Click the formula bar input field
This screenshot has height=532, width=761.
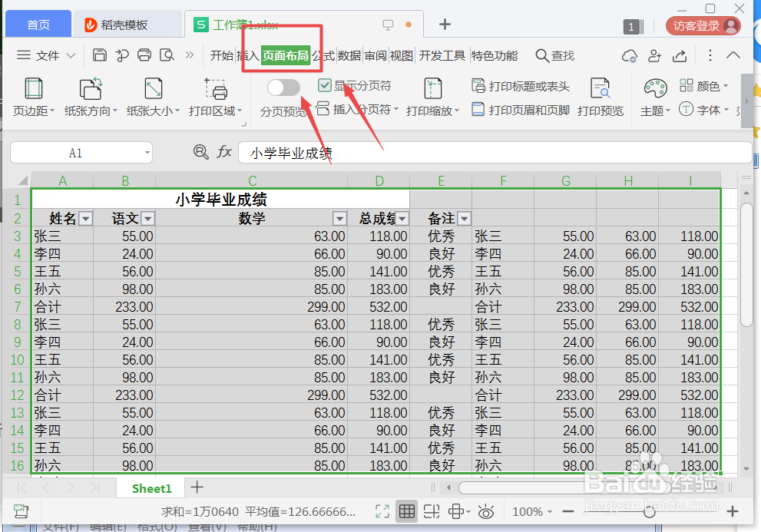coord(495,153)
